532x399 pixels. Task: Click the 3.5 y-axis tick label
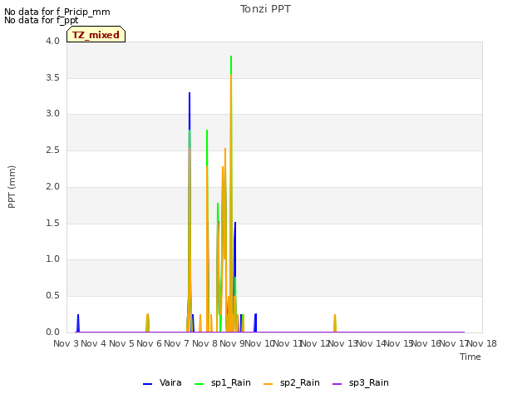pyautogui.click(x=52, y=77)
